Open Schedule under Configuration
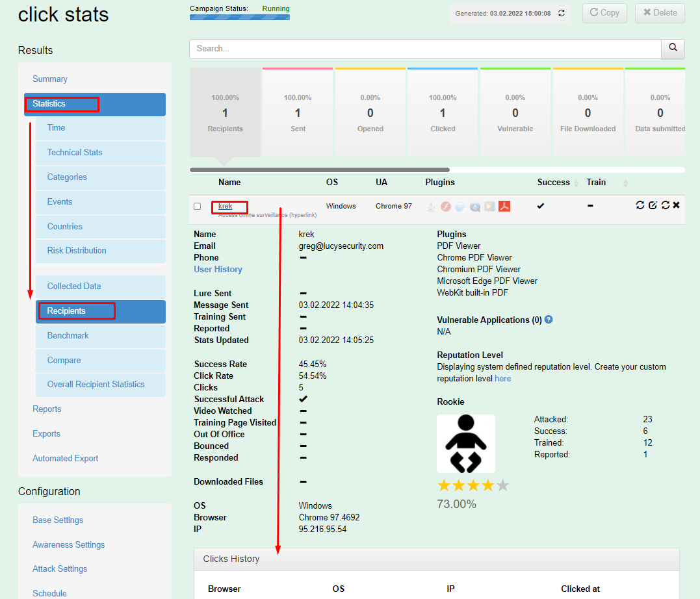Viewport: 700px width, 599px height. 49,593
